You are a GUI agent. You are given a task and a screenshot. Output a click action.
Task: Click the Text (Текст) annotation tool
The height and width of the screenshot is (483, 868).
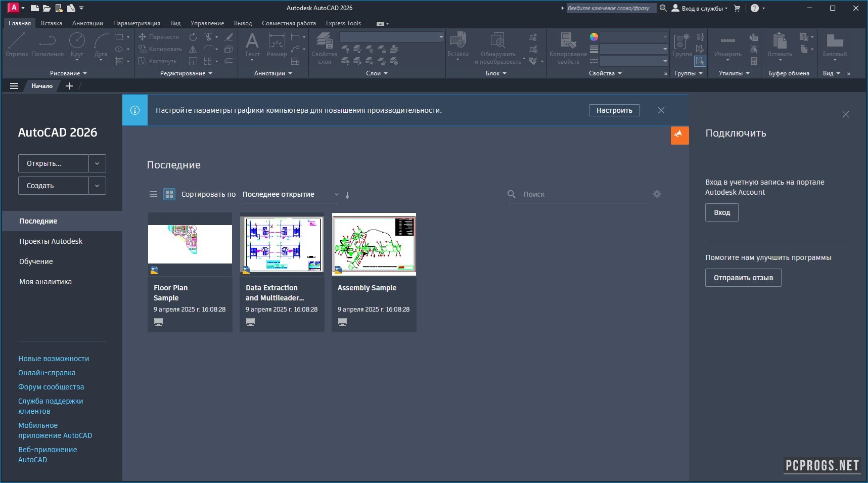click(x=252, y=42)
